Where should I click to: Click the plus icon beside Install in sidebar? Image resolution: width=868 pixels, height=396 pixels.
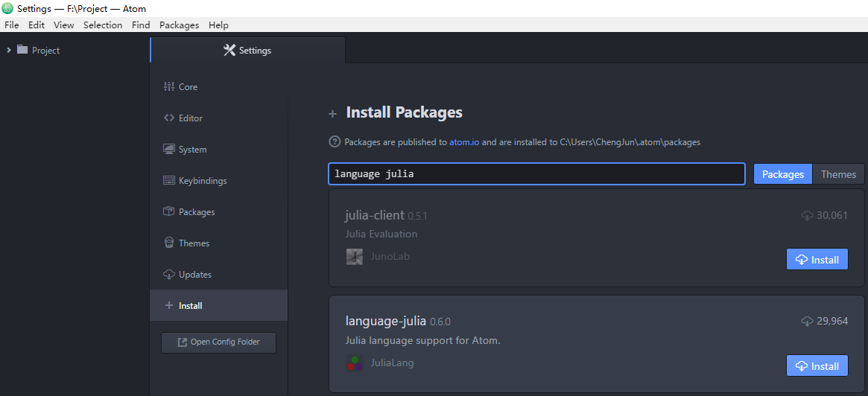point(169,305)
